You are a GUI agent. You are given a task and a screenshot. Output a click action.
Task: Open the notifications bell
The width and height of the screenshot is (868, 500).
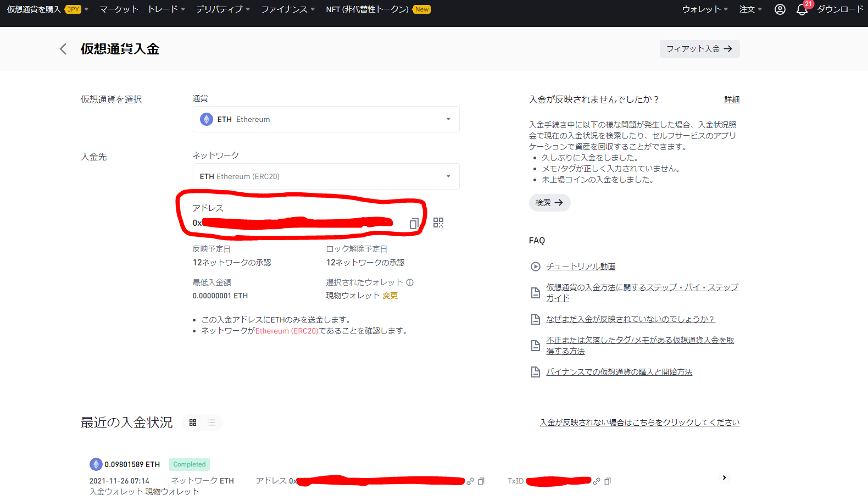(x=802, y=10)
